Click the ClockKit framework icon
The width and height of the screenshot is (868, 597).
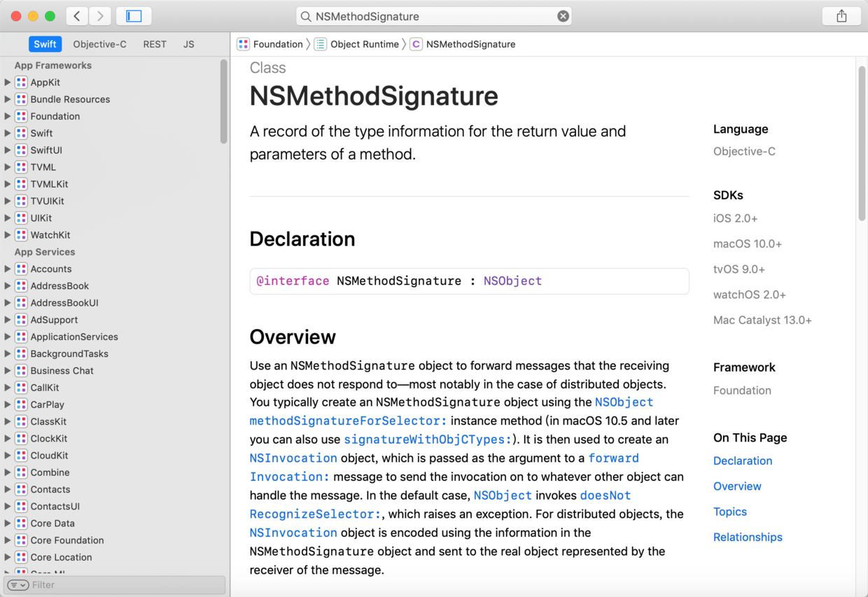21,439
